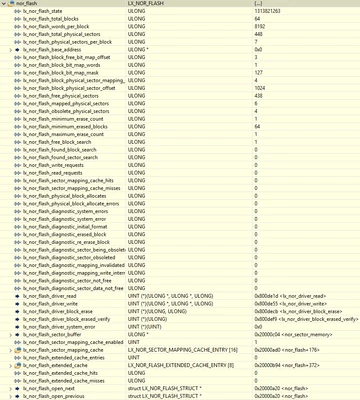Select the lx_nor_flash_block_free_bit_map_offset row
The image size is (360, 400).
click(x=180, y=57)
